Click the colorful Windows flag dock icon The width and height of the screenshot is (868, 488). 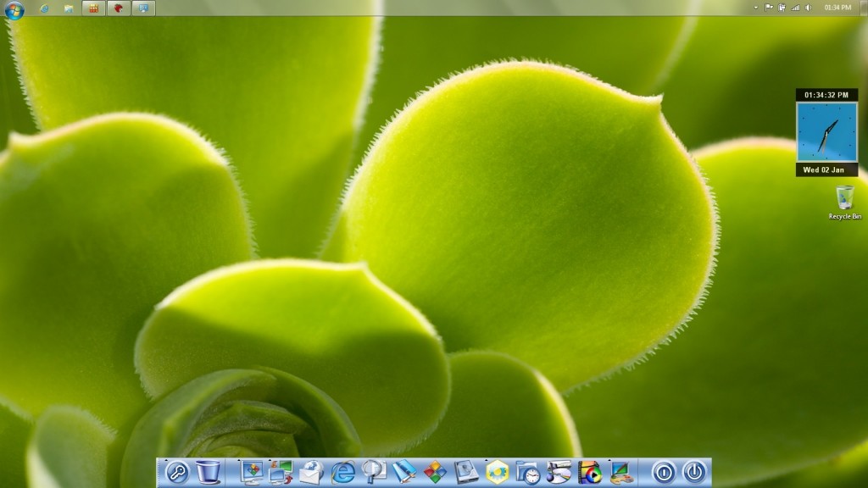[x=435, y=472]
